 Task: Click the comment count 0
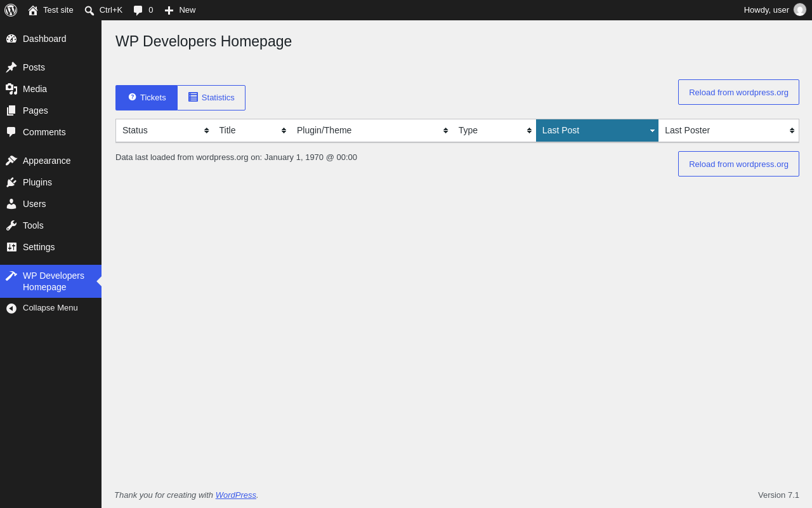pos(151,10)
